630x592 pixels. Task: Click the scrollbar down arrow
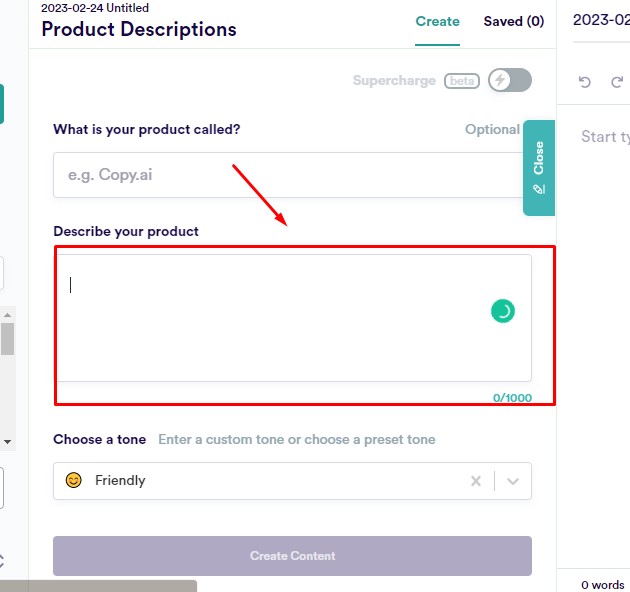tap(7, 442)
